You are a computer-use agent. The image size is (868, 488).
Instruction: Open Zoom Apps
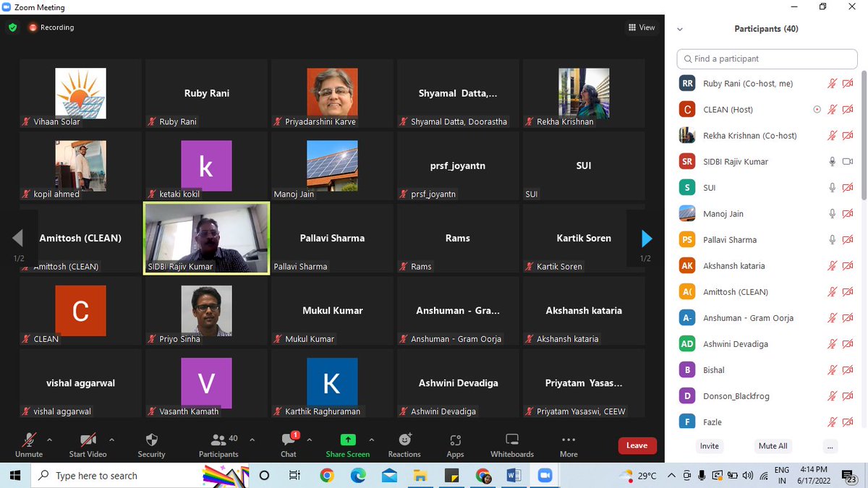(455, 445)
